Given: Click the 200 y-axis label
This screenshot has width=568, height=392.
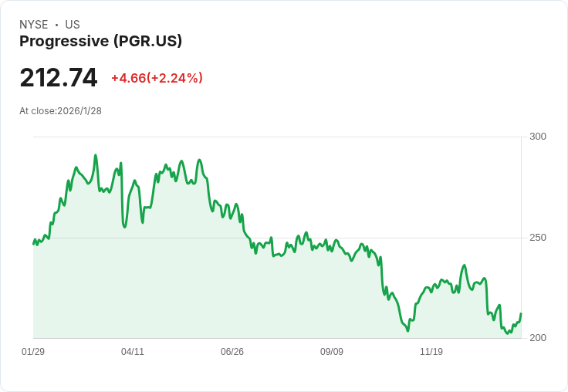Looking at the screenshot, I should coord(538,338).
